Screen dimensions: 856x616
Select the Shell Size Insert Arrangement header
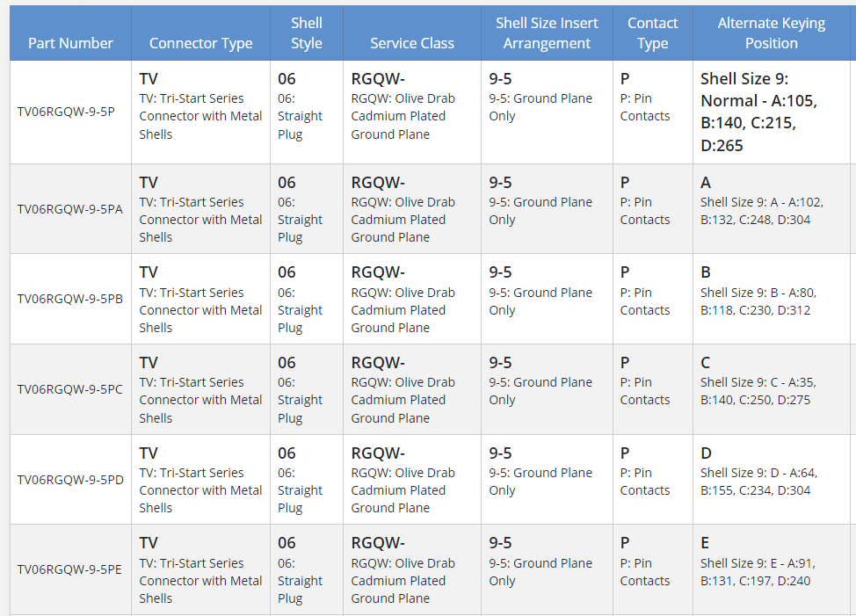pyautogui.click(x=547, y=33)
